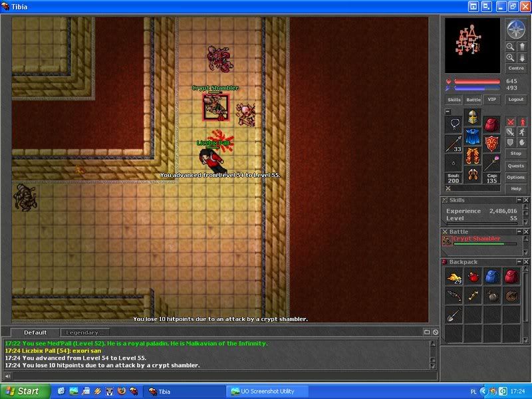This screenshot has width=532, height=399.
Task: Select the spear stack of 33
Action: coord(454,144)
